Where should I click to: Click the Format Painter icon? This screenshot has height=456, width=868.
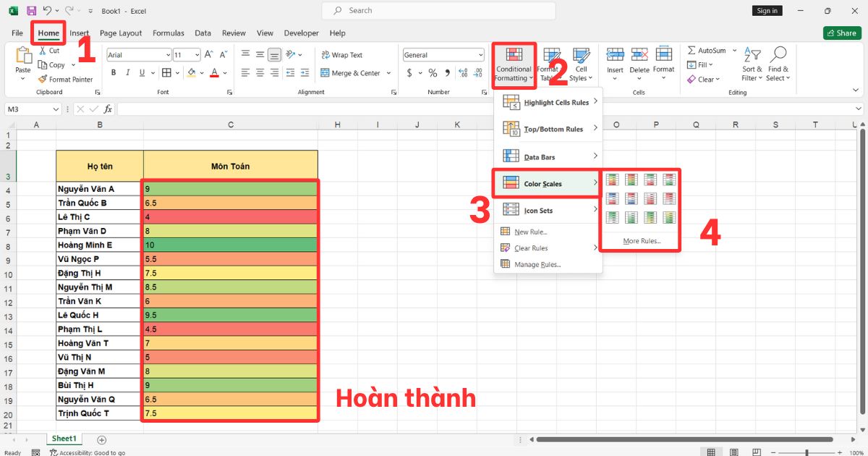[43, 80]
